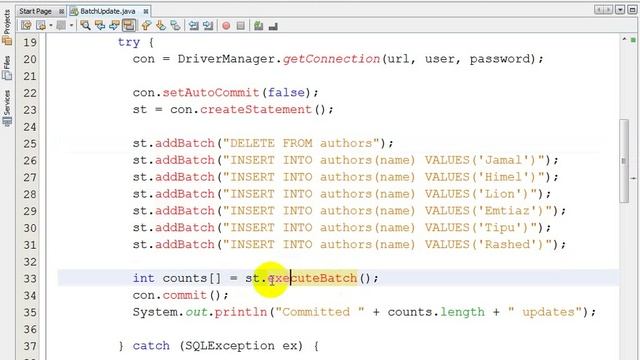Image resolution: width=640 pixels, height=360 pixels.
Task: Click the Comment code icon
Action: [x=258, y=26]
